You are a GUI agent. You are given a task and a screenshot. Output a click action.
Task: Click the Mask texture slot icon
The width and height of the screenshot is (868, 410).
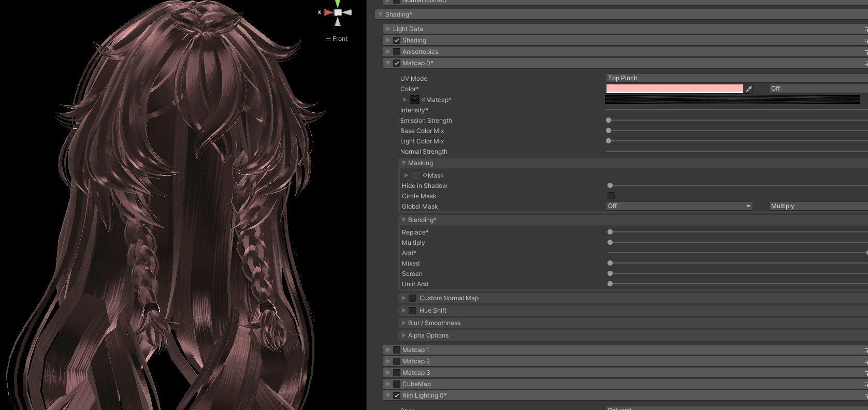[416, 175]
